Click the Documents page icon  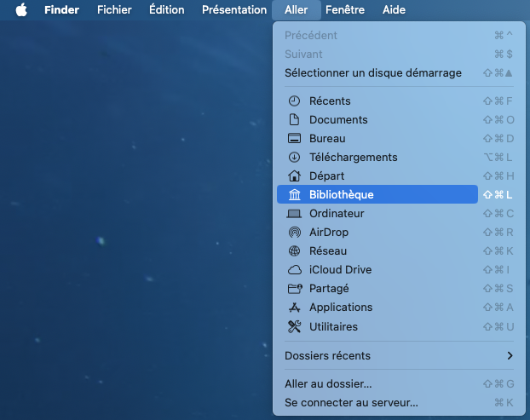(x=294, y=119)
